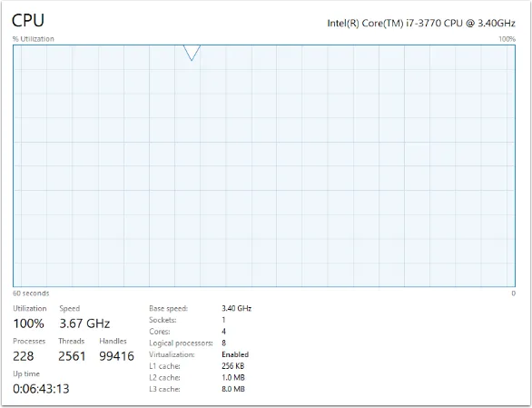Click the Speed label
The image size is (532, 408).
[70, 308]
